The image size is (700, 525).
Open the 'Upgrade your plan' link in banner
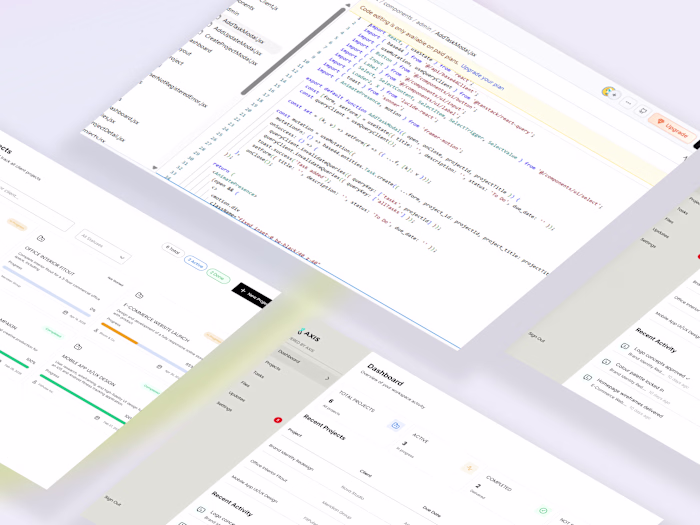(483, 78)
